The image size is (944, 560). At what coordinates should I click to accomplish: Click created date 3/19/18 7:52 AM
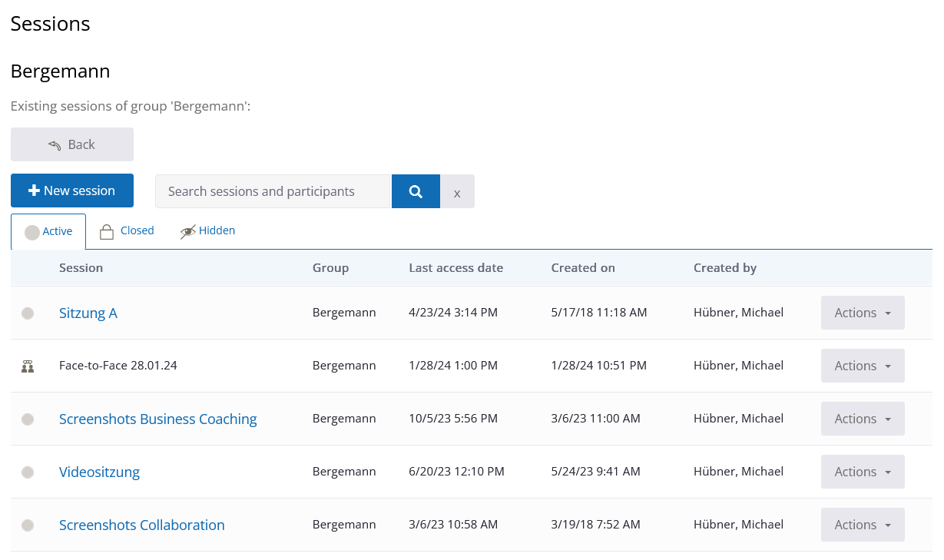point(596,525)
